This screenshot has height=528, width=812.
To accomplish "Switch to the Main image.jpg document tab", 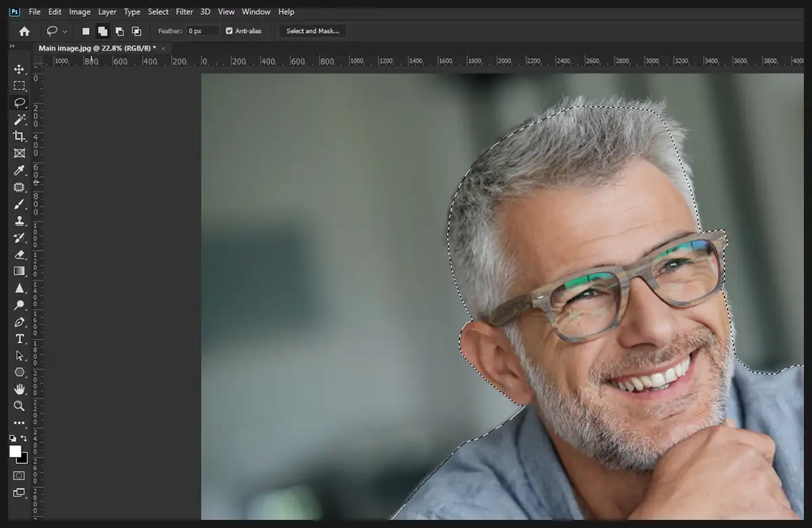I will [x=97, y=48].
